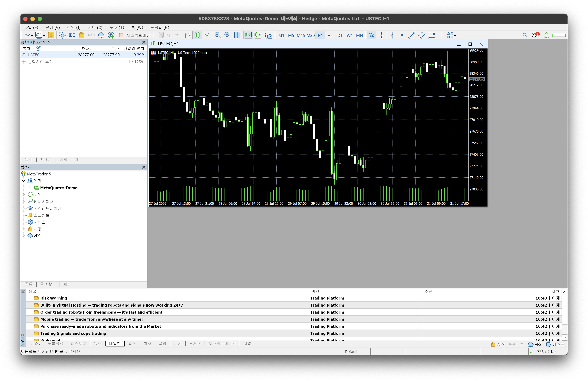The image size is (588, 382).
Task: Switch chart to bar chart type
Action: [188, 35]
